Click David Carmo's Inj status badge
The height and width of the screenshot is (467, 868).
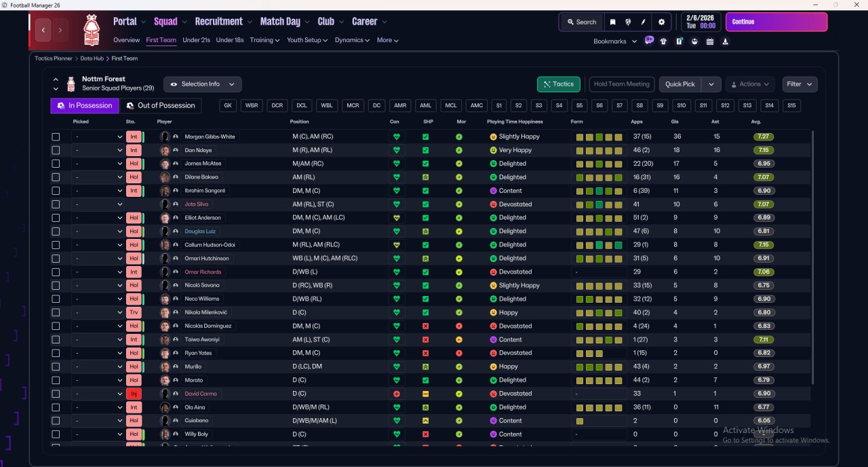coord(134,394)
